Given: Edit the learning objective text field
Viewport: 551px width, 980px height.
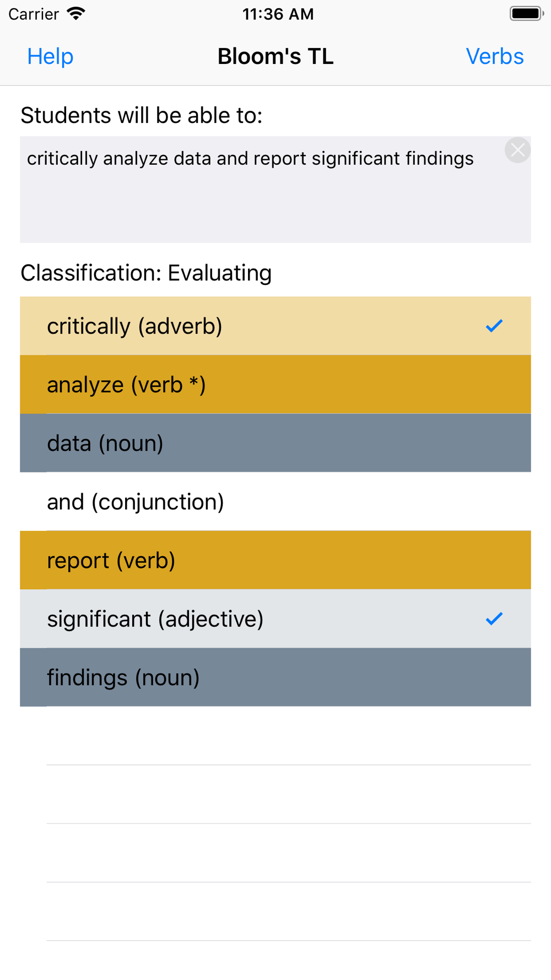Looking at the screenshot, I should (275, 190).
